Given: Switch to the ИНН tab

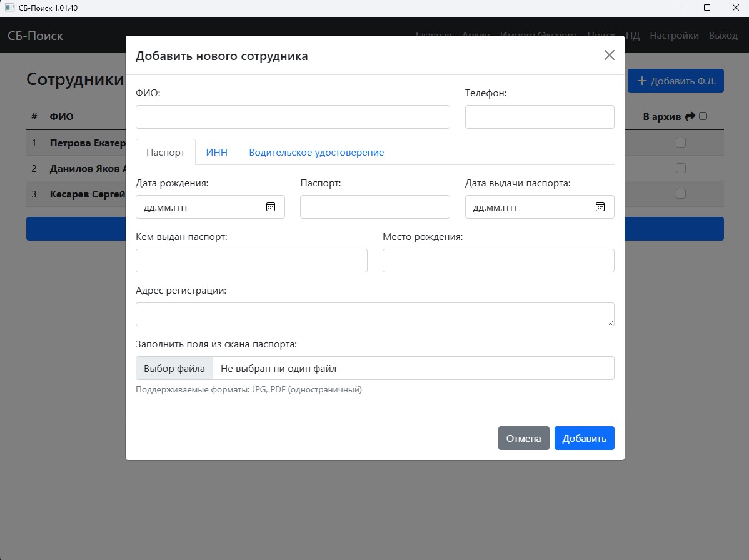Looking at the screenshot, I should (216, 152).
